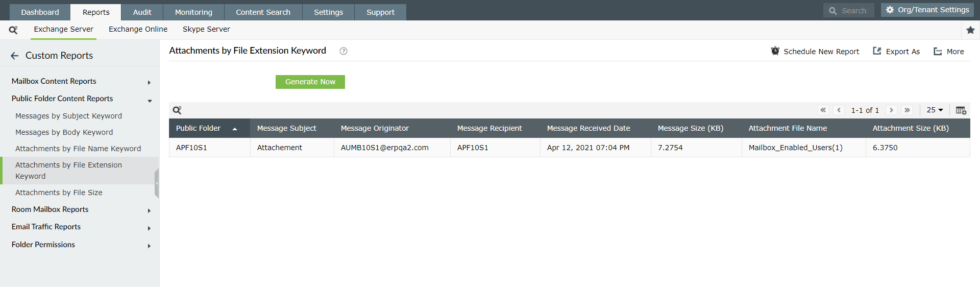Expand Mailbox Content Reports section
Screen dimensions: 980x287
(x=149, y=82)
